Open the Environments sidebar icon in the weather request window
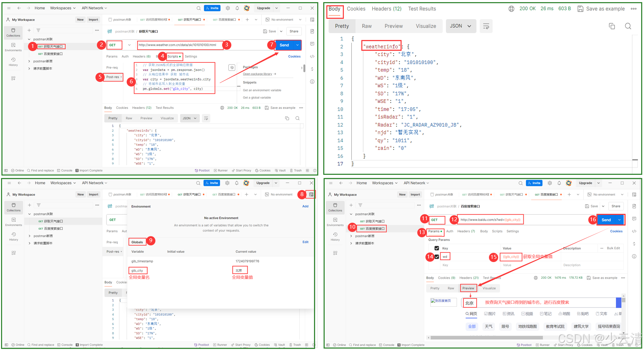This screenshot has height=350, width=644. pos(13,47)
